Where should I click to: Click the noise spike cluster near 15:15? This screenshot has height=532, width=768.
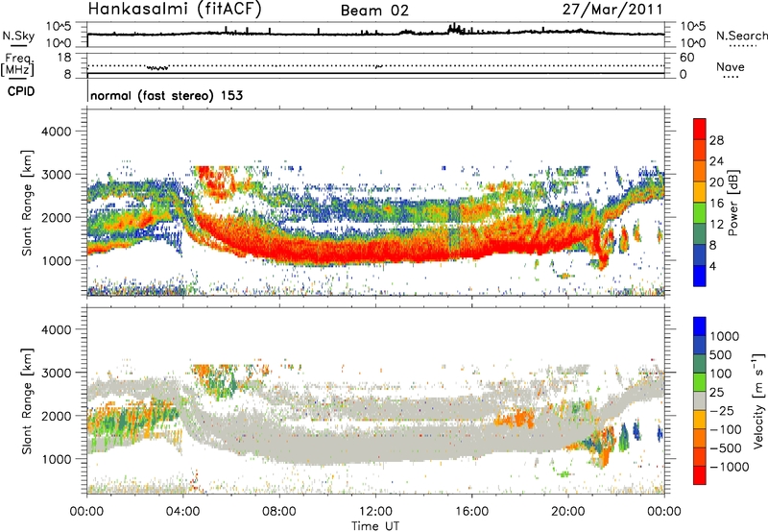pos(455,29)
